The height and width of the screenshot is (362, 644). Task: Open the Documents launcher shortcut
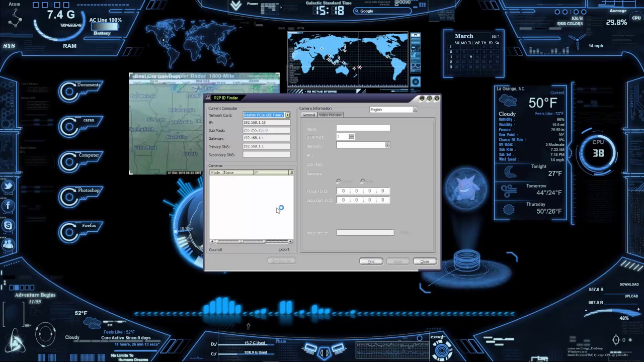click(80, 90)
